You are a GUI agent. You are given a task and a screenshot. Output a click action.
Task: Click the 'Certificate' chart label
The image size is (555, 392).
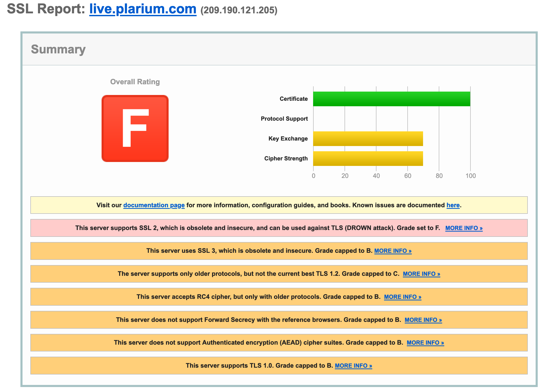pos(294,99)
